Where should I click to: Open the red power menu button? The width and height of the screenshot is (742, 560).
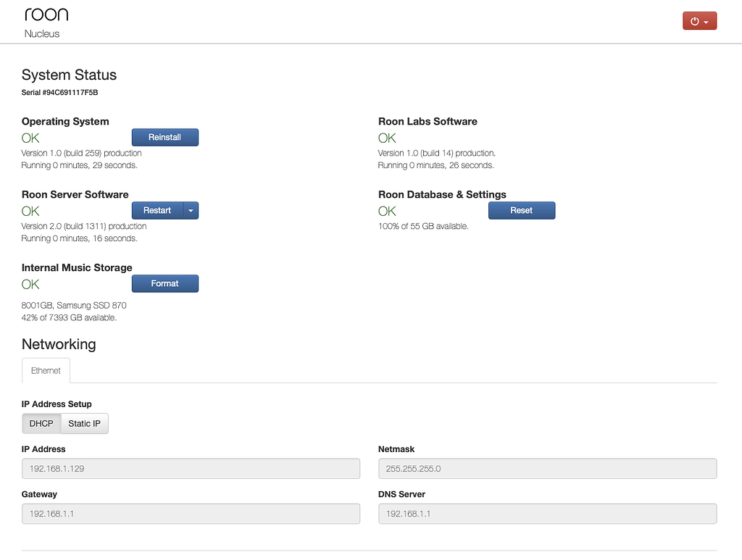coord(699,21)
